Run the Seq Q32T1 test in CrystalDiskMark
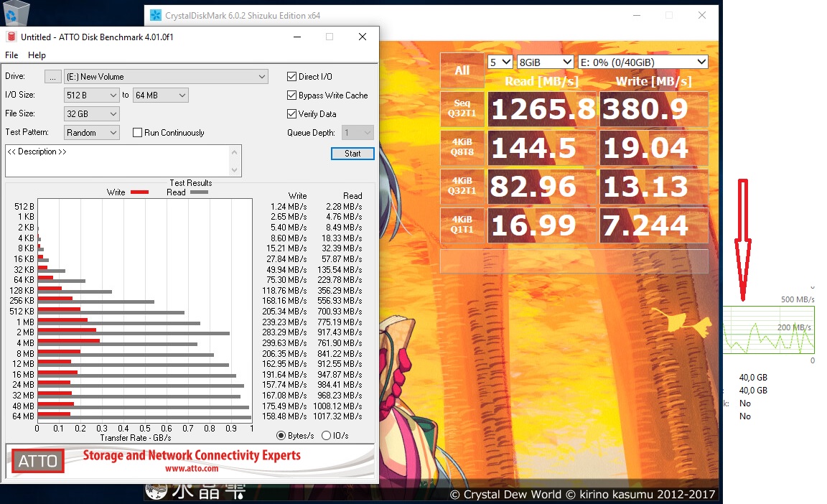 tap(462, 108)
